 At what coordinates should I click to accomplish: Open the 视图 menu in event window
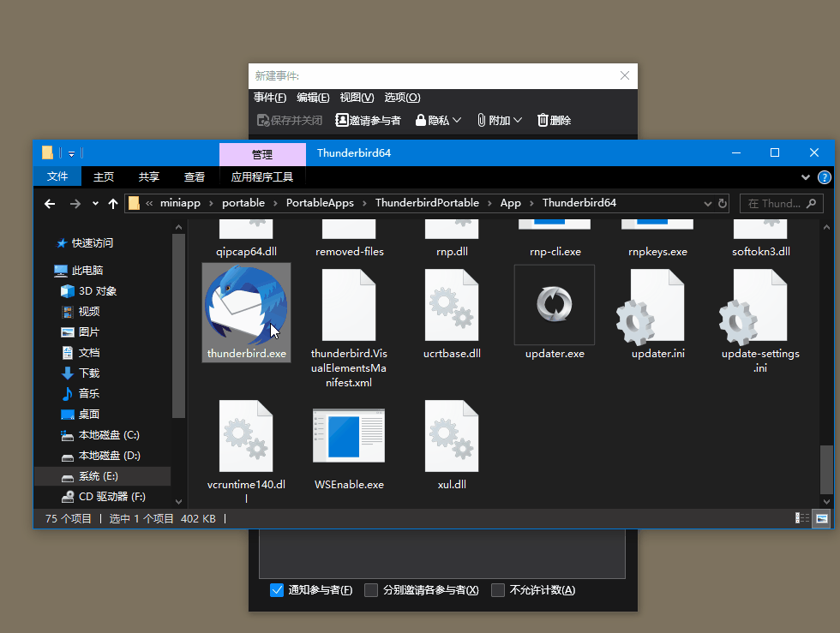click(x=357, y=98)
